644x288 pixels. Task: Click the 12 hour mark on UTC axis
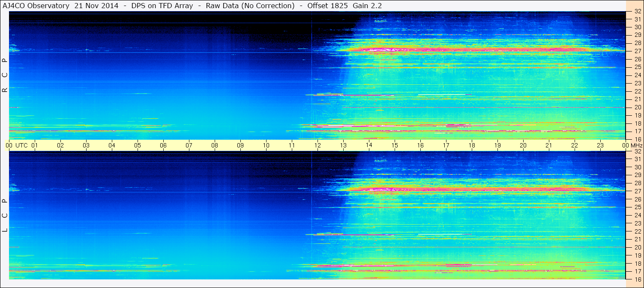318,145
